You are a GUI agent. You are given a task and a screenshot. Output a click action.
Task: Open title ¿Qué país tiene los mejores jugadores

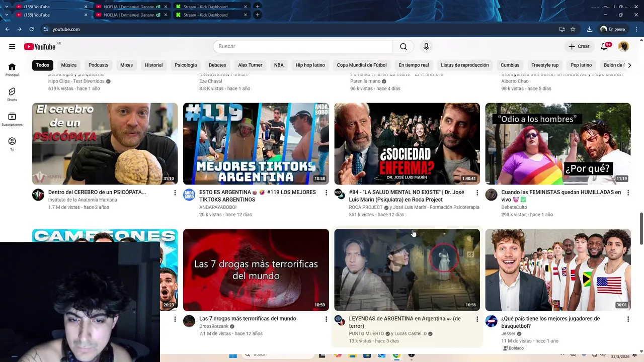[x=550, y=322]
